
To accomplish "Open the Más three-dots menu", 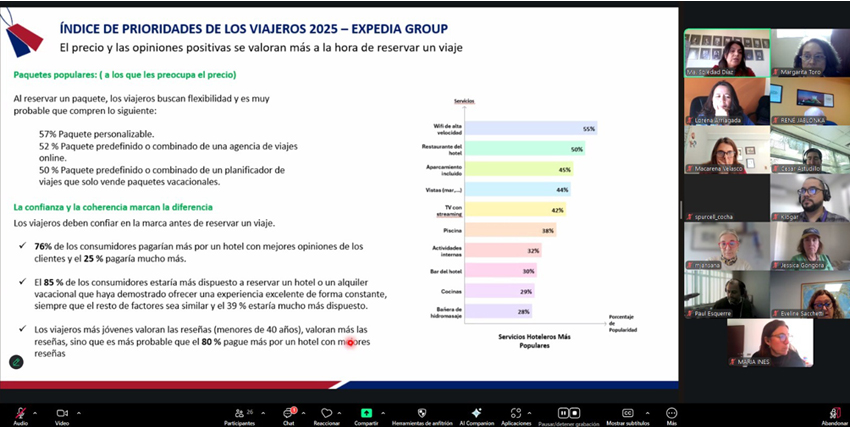I will (672, 412).
